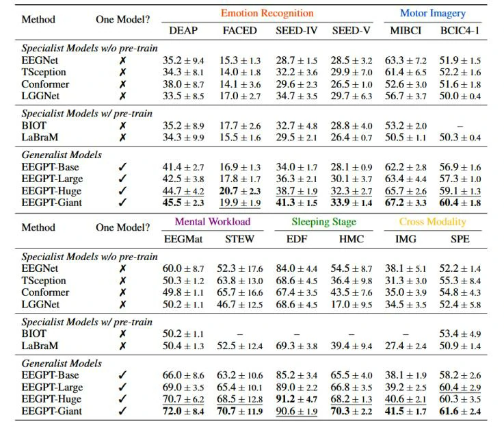Image resolution: width=504 pixels, height=432 pixels.
Task: Select the BCIC4-1 column label
Action: click(x=460, y=30)
